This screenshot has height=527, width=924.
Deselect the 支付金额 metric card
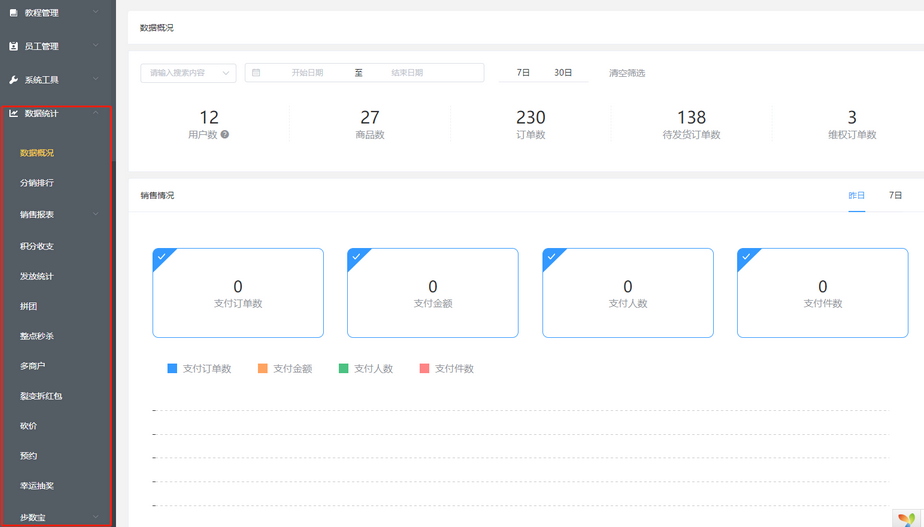[x=432, y=292]
